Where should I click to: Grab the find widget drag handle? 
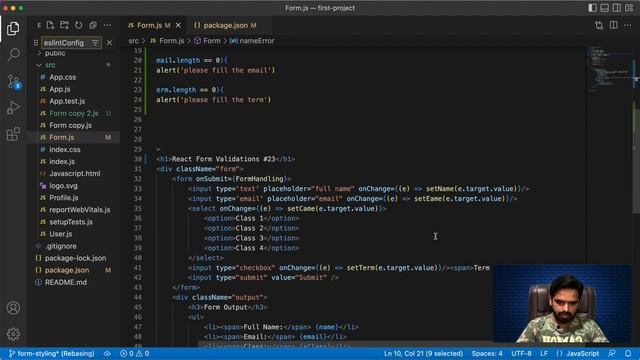coord(36,42)
